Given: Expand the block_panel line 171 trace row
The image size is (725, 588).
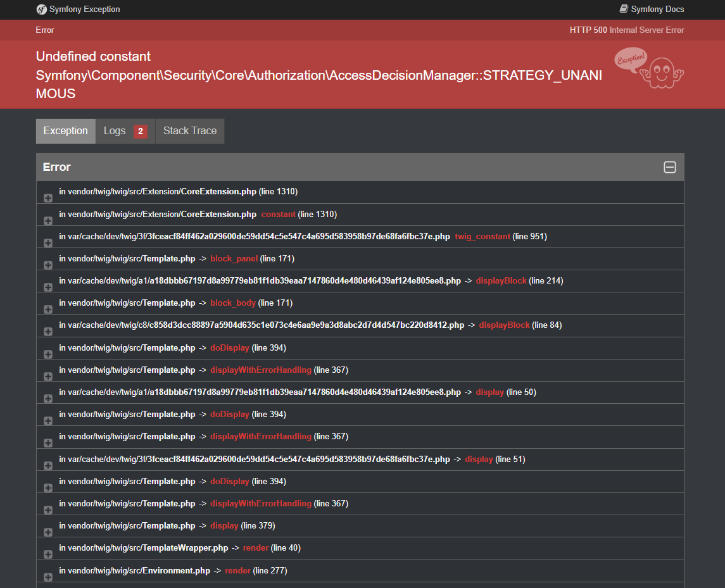Looking at the screenshot, I should coord(48,265).
